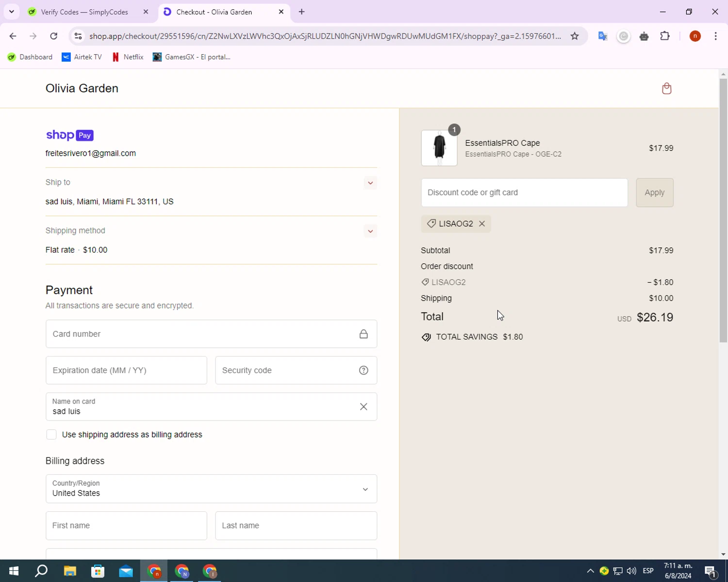Click the address bar URL
This screenshot has width=728, height=582.
[325, 36]
